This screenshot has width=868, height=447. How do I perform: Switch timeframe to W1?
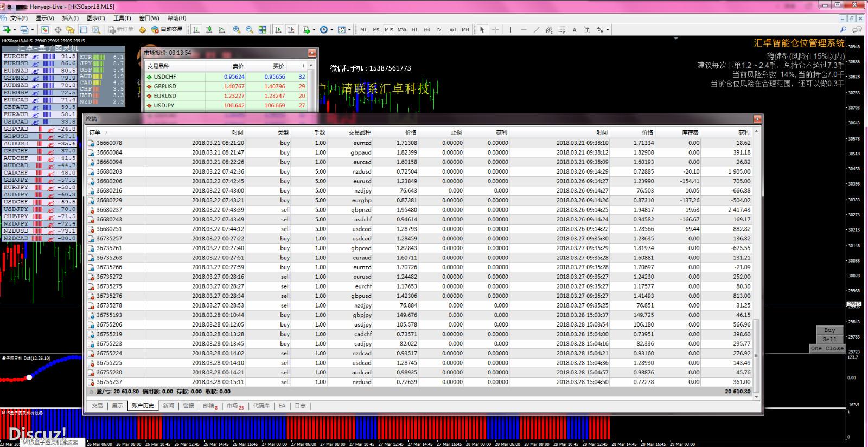click(x=453, y=30)
